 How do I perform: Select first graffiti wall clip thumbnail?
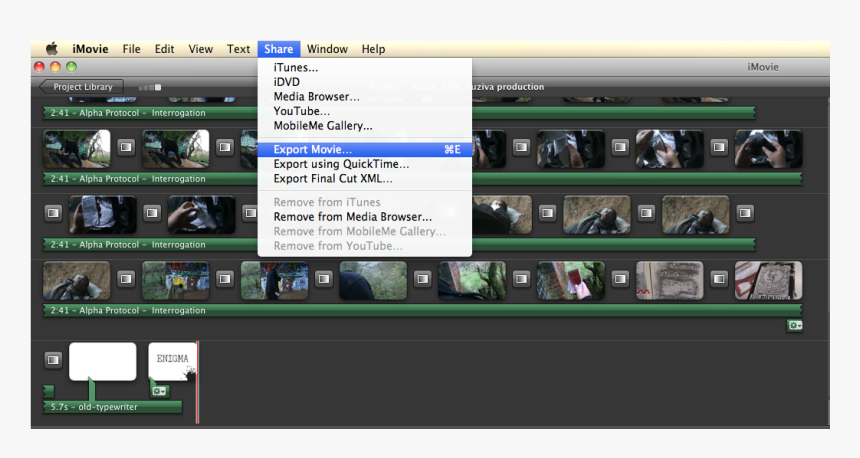[x=176, y=280]
